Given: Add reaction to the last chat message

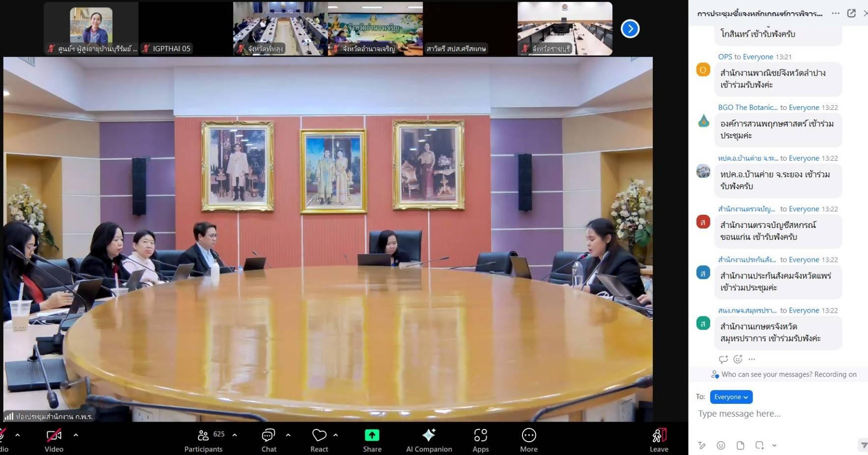Looking at the screenshot, I should click(737, 359).
